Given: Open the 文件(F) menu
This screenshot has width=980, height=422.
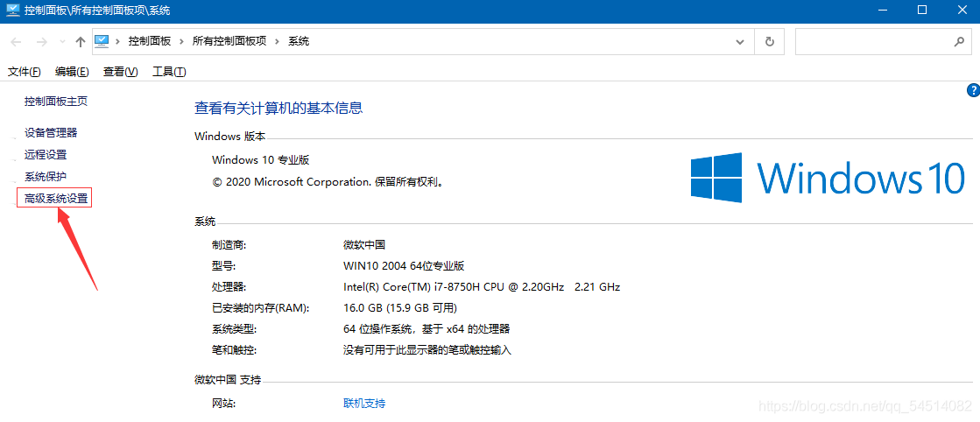Looking at the screenshot, I should coord(25,72).
